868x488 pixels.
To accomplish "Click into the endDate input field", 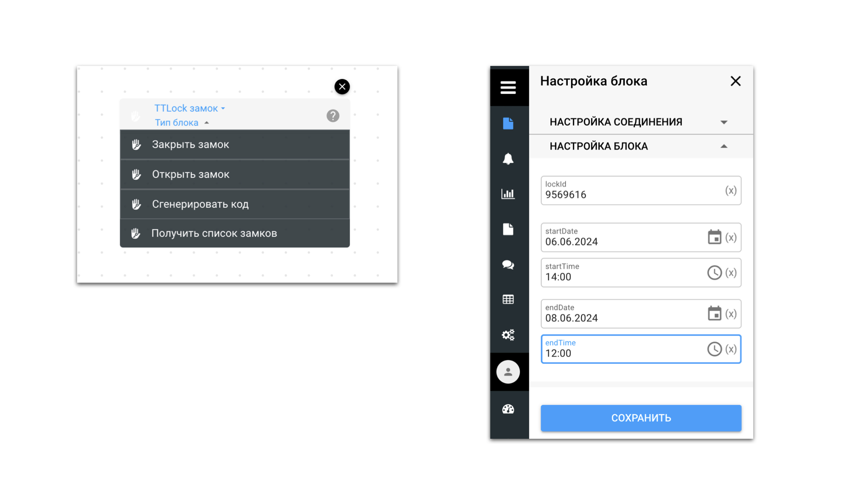I will [x=624, y=314].
